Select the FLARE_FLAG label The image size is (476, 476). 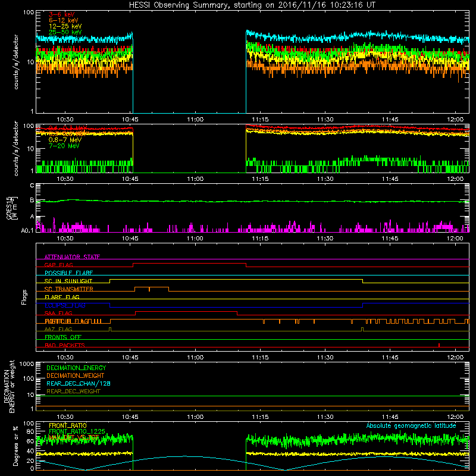click(62, 297)
